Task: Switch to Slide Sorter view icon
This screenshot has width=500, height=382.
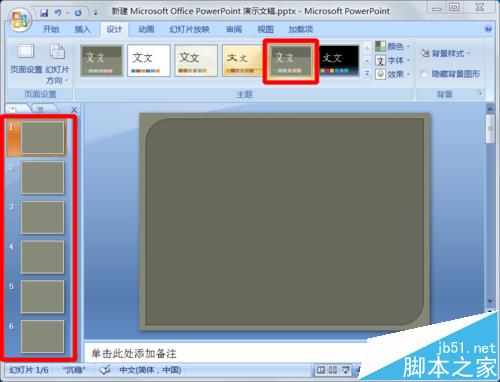Action: [333, 370]
